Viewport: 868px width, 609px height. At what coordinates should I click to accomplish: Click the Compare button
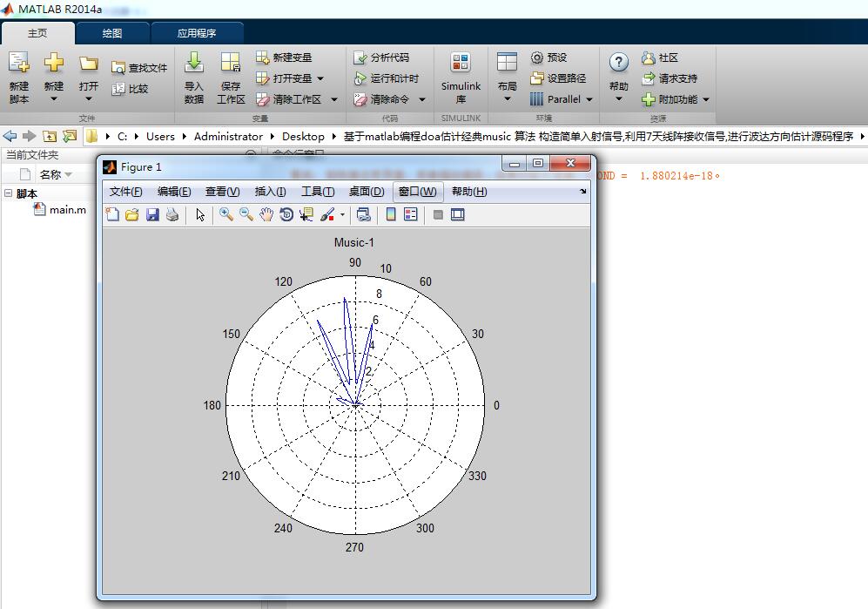[x=130, y=89]
